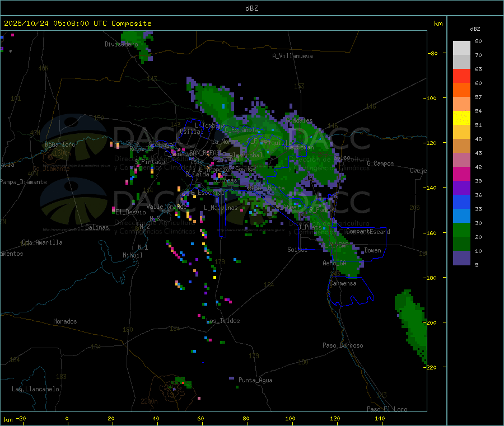Click the purple 36–39 dBZ legend swatch
The height and width of the screenshot is (426, 504).
pyautogui.click(x=461, y=188)
